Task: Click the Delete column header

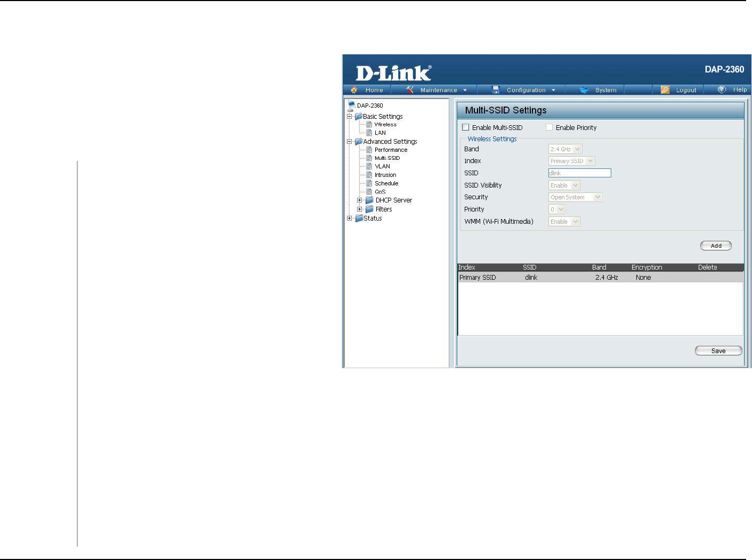Action: [708, 267]
